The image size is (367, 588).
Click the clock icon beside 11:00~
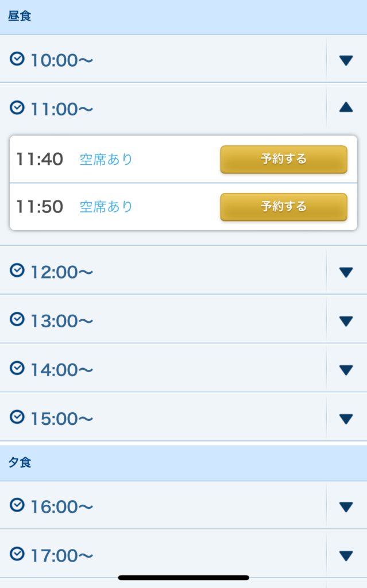(18, 107)
